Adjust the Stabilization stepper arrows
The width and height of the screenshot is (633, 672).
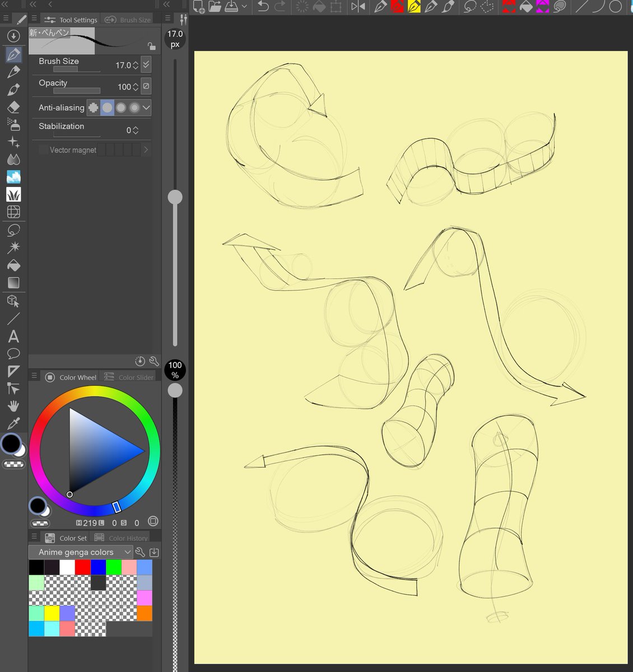[x=136, y=130]
